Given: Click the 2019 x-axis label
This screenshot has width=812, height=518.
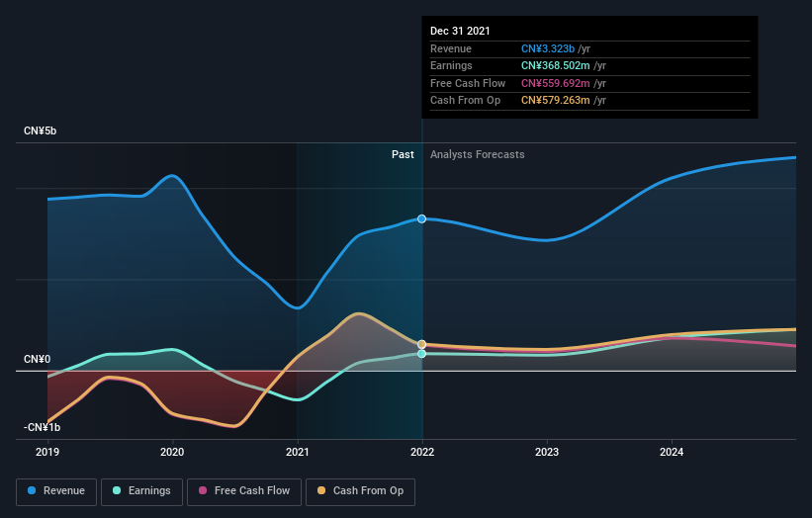Looking at the screenshot, I should 47,452.
